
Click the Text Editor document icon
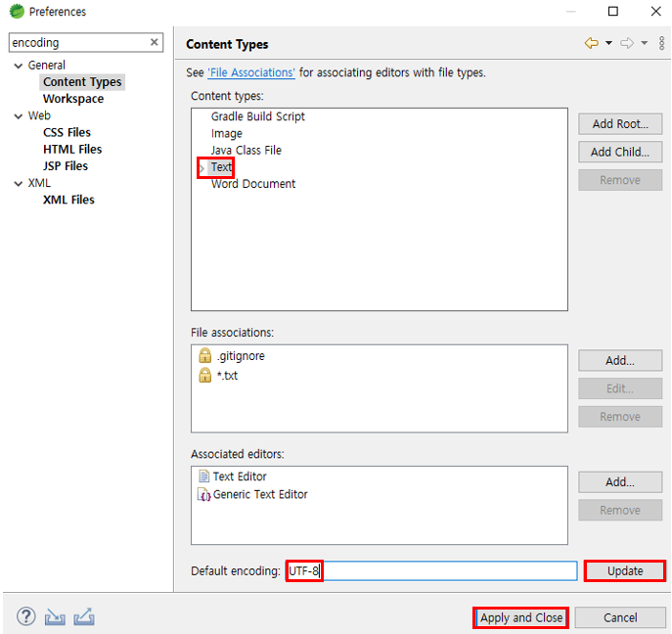(x=204, y=476)
